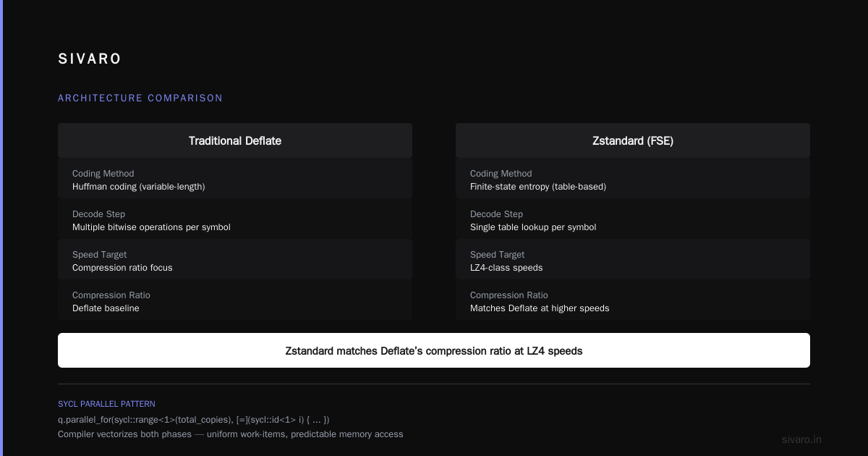Select the Architecture Comparison heading
The width and height of the screenshot is (868, 456).
[x=140, y=98]
